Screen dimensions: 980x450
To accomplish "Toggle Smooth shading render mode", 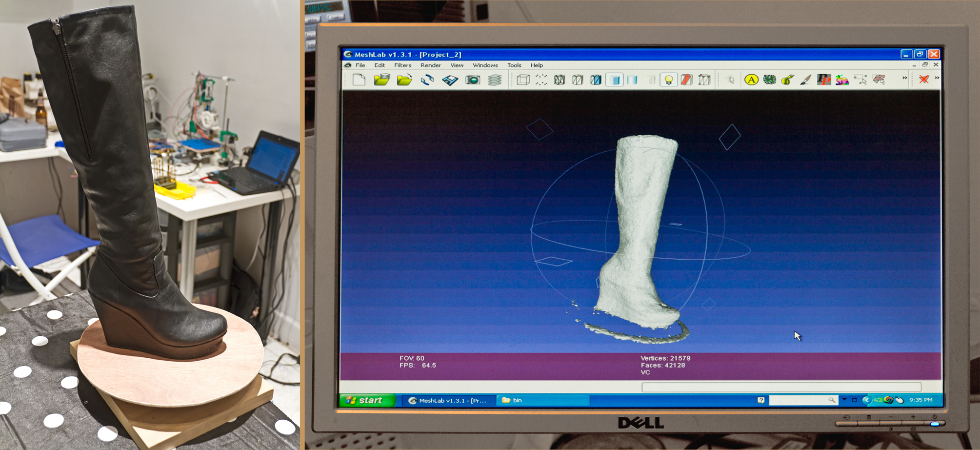I will click(x=632, y=80).
